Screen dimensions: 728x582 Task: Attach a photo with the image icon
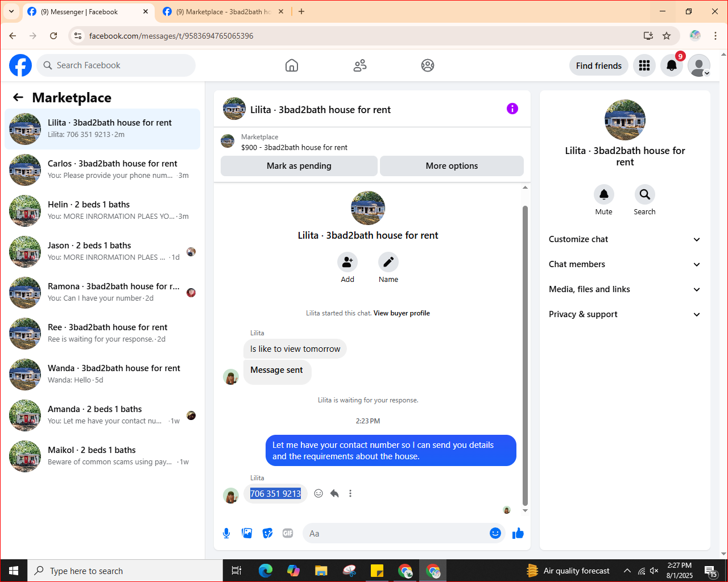[x=247, y=533]
